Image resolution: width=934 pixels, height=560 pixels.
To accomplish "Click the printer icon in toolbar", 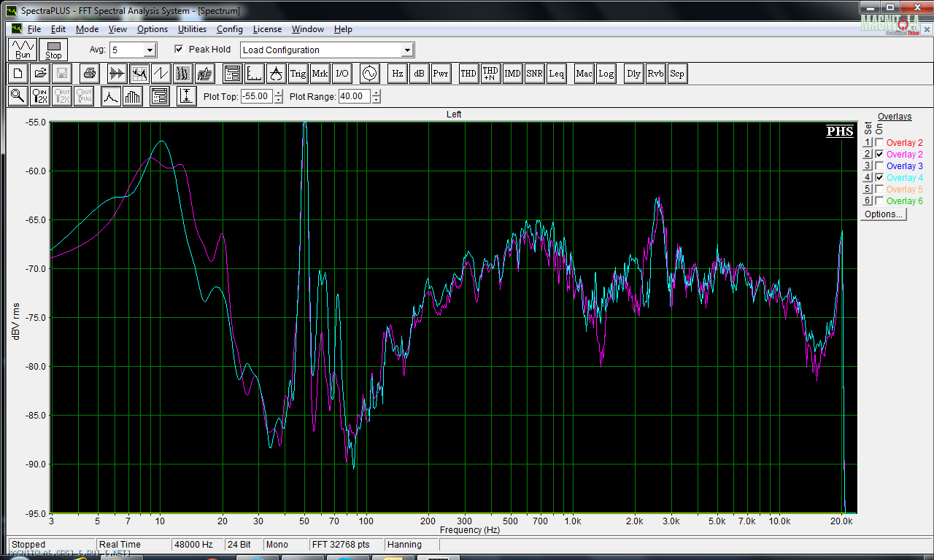I will (90, 74).
